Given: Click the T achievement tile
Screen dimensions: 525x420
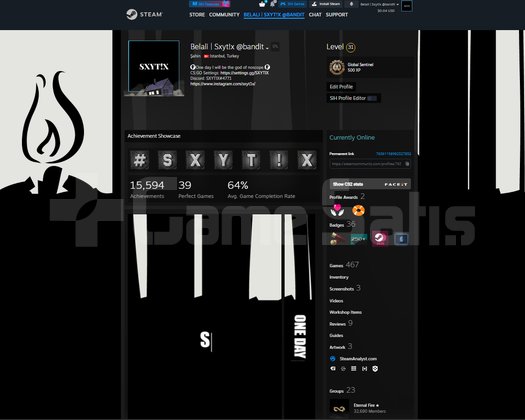Looking at the screenshot, I should tap(251, 159).
